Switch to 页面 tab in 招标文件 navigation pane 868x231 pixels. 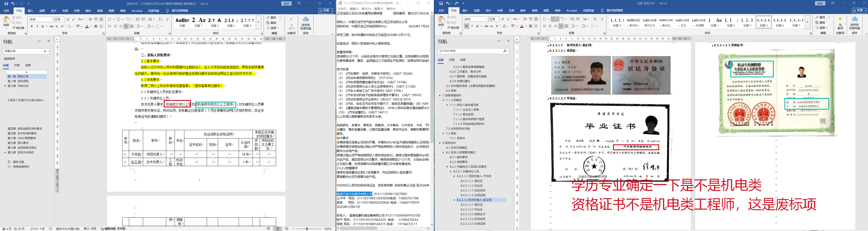tap(17, 65)
